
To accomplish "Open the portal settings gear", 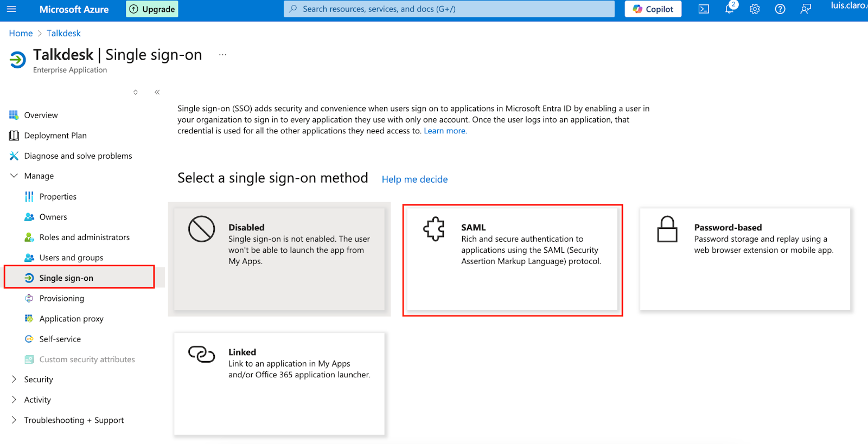I will (755, 9).
